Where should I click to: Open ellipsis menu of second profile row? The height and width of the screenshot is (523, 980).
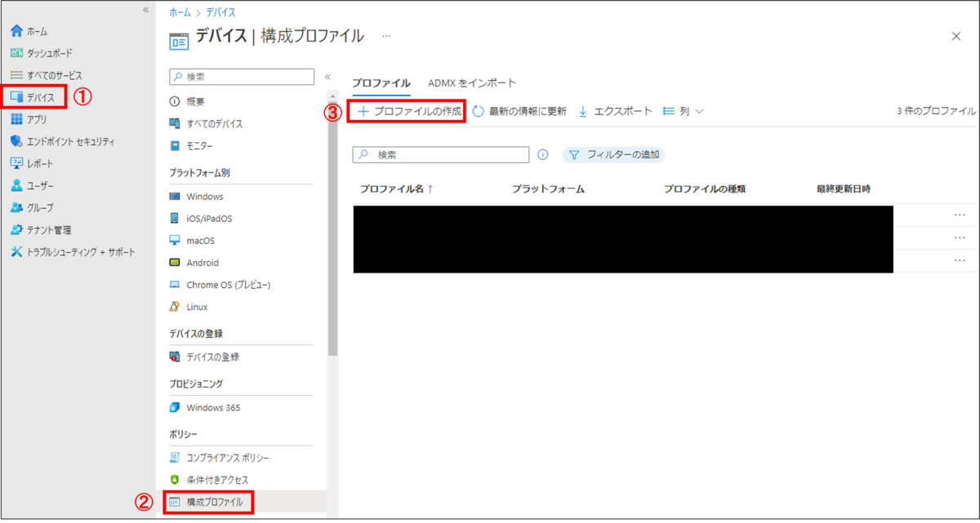pos(960,237)
